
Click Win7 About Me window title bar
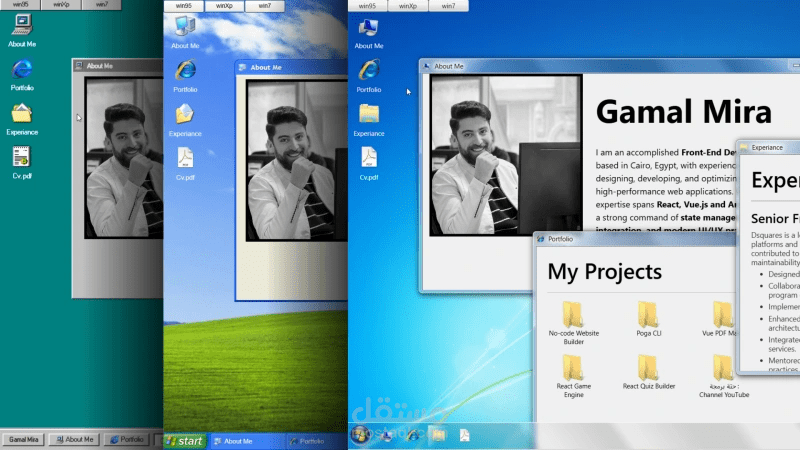click(610, 66)
